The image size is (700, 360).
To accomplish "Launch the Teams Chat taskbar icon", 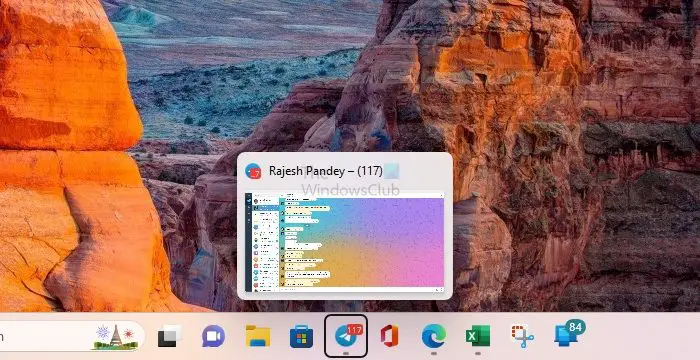I will pyautogui.click(x=213, y=336).
